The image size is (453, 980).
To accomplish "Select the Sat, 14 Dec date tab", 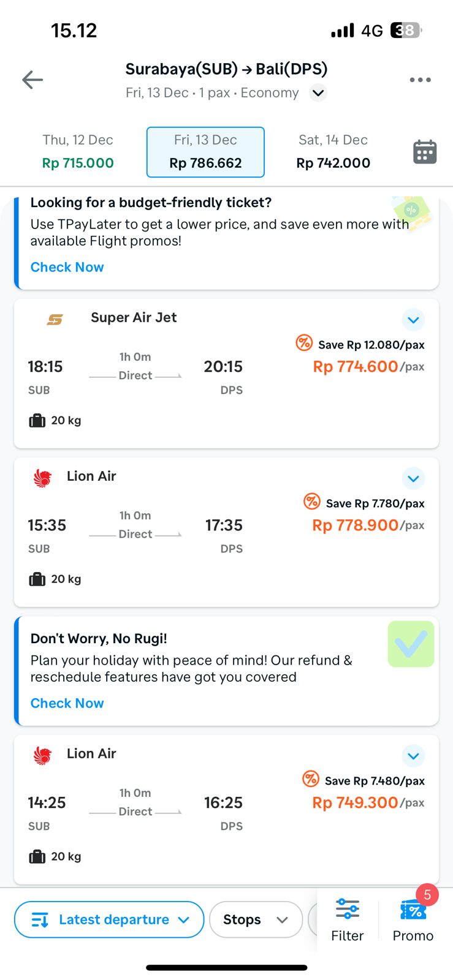I will (333, 152).
